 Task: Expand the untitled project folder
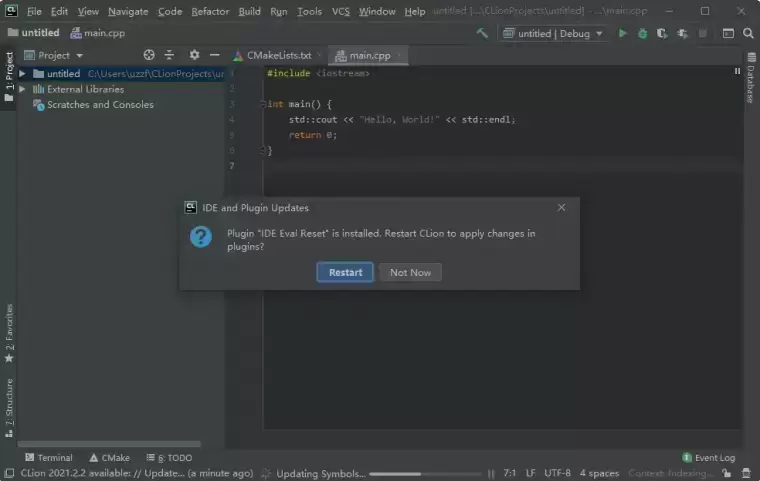point(22,74)
